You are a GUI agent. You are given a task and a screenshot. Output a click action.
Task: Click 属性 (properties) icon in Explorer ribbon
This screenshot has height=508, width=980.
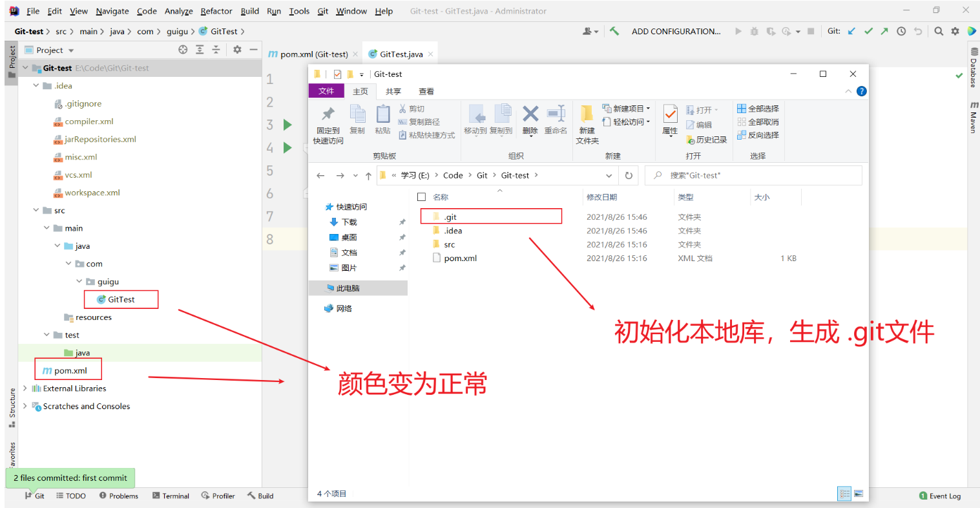pyautogui.click(x=670, y=120)
